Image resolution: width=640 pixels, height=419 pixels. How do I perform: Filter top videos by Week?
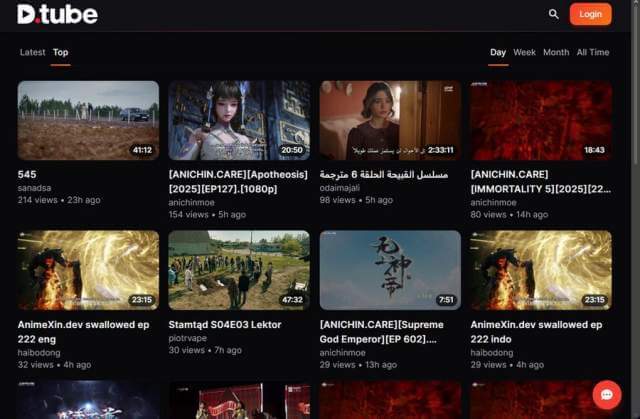pyautogui.click(x=524, y=52)
